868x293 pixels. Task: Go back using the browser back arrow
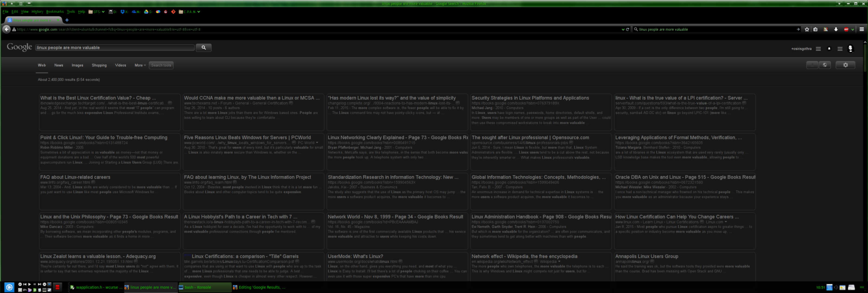pyautogui.click(x=7, y=29)
